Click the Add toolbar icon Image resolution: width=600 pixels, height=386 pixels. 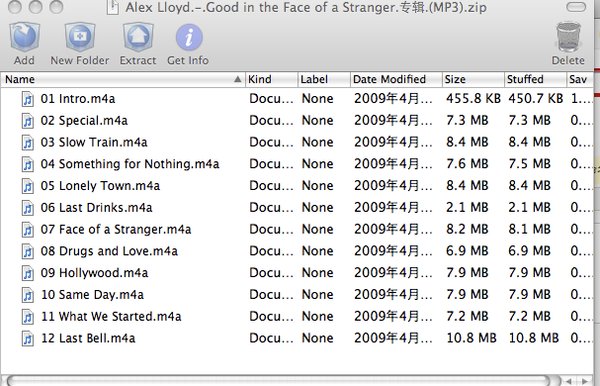[24, 37]
